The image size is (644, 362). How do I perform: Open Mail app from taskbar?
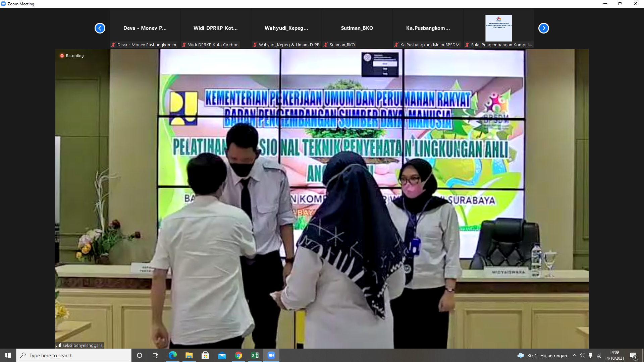click(x=222, y=355)
